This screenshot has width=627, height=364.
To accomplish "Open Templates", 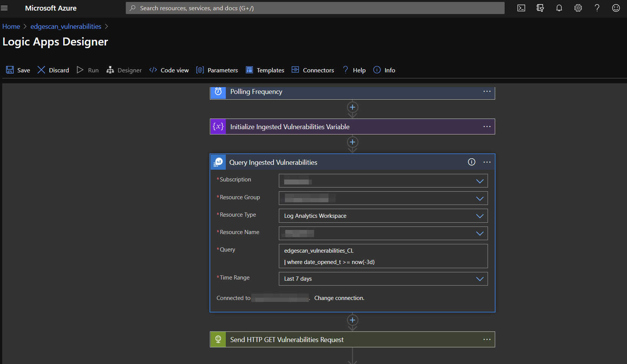I will pos(271,70).
